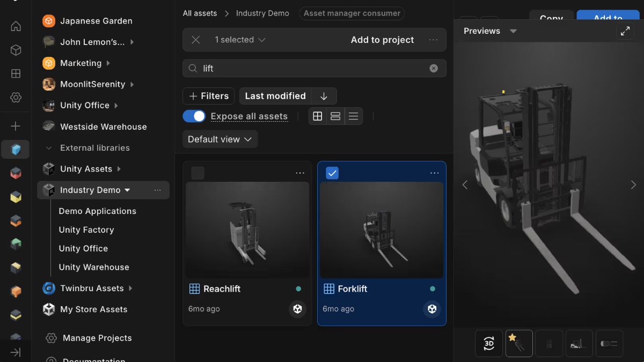The width and height of the screenshot is (644, 362).
Task: Open the settings gear in left rail
Action: click(x=16, y=98)
